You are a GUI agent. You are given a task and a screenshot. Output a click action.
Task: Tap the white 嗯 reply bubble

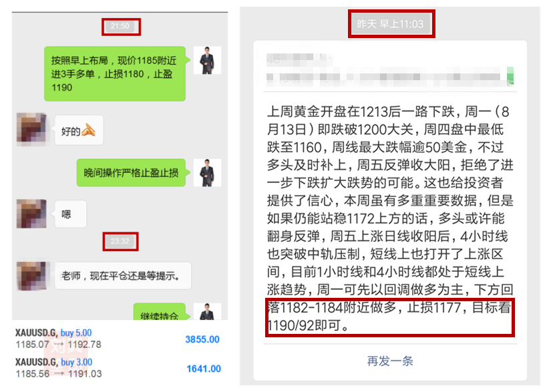pyautogui.click(x=70, y=214)
